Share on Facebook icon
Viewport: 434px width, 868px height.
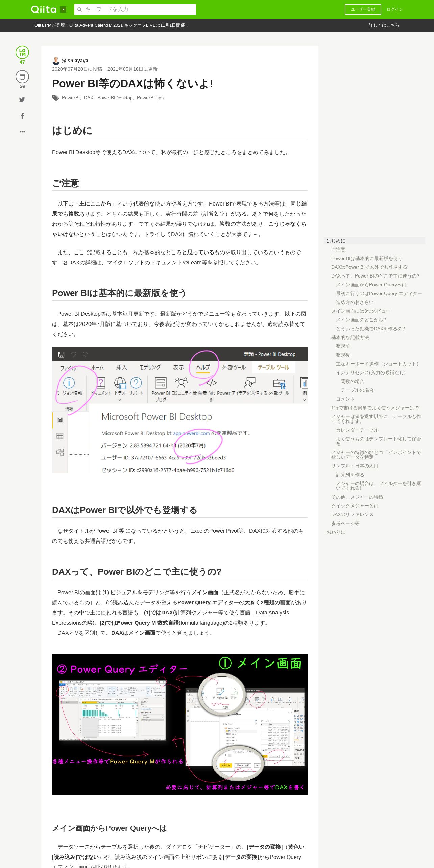(22, 116)
